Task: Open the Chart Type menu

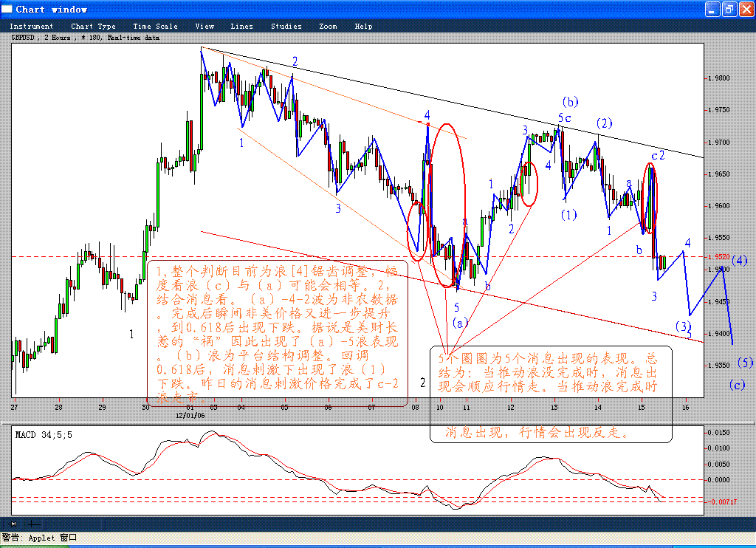Action: pyautogui.click(x=94, y=27)
